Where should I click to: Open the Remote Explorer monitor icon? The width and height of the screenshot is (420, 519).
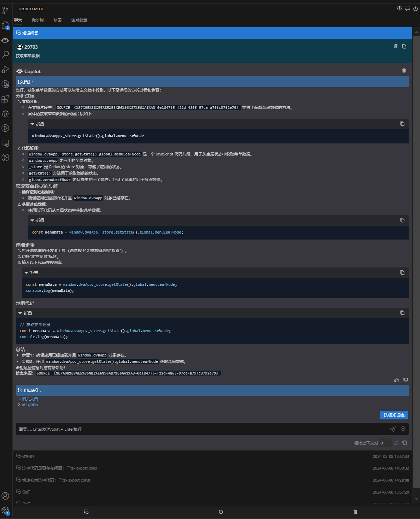pos(5,143)
